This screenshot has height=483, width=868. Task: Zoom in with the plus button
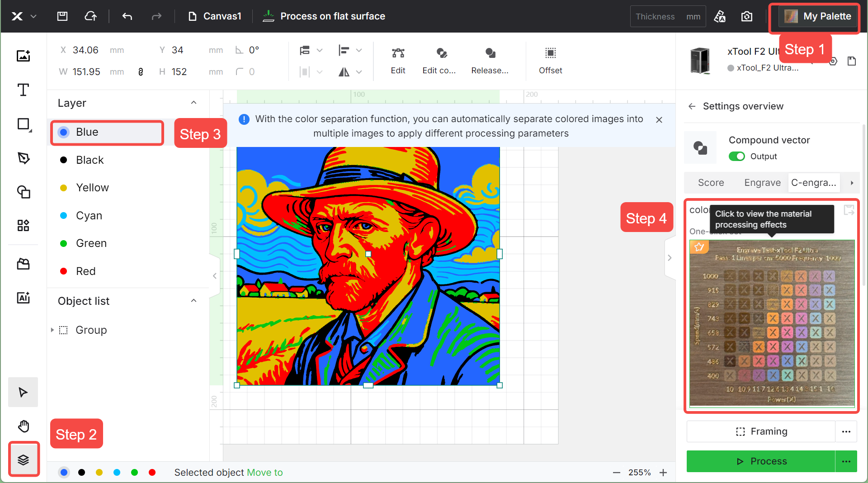click(x=663, y=473)
